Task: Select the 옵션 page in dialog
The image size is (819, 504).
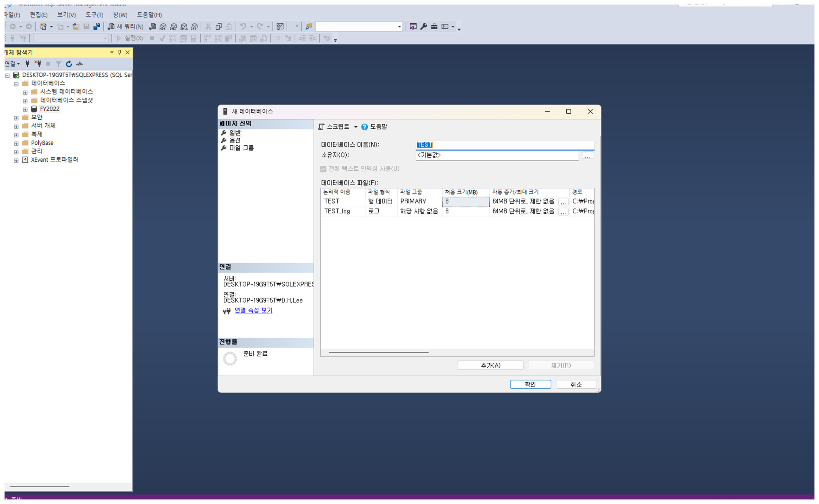Action: pos(235,140)
